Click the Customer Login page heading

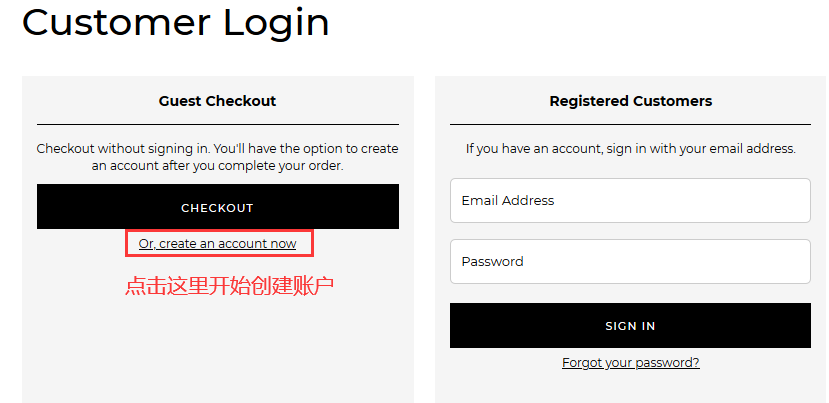176,22
